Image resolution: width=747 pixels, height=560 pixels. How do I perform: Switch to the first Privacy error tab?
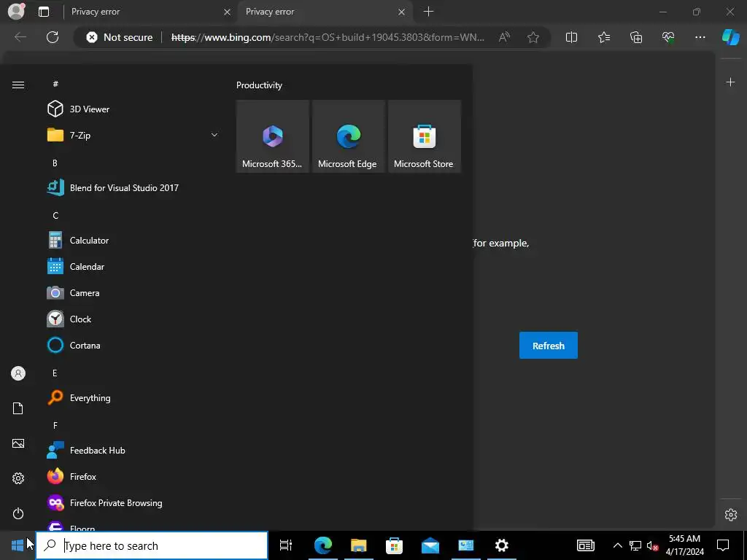pyautogui.click(x=149, y=12)
